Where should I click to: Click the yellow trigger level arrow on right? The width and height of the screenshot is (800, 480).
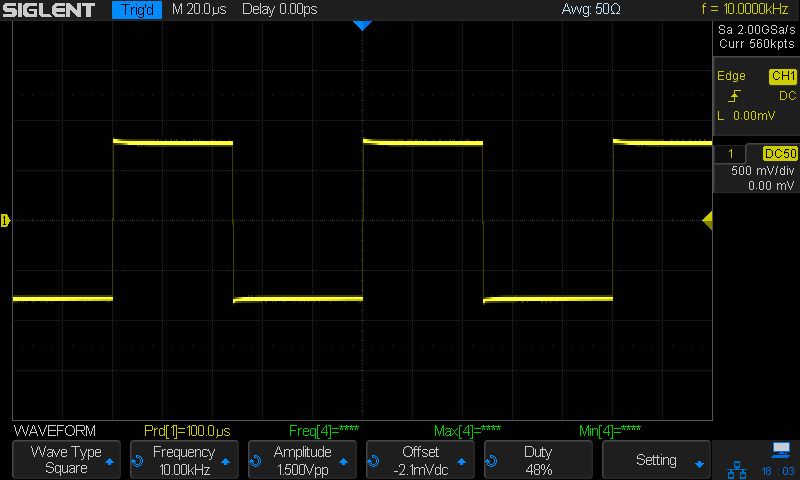click(x=708, y=220)
